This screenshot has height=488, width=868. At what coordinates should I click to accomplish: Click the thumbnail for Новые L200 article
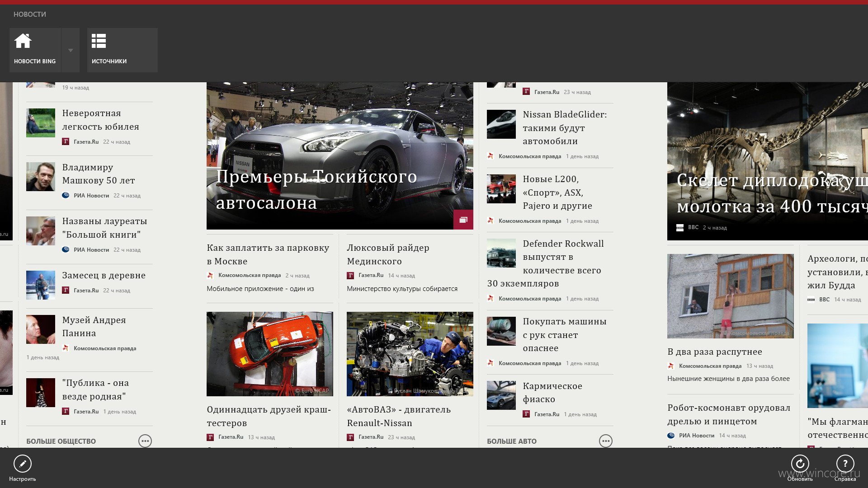tap(501, 189)
